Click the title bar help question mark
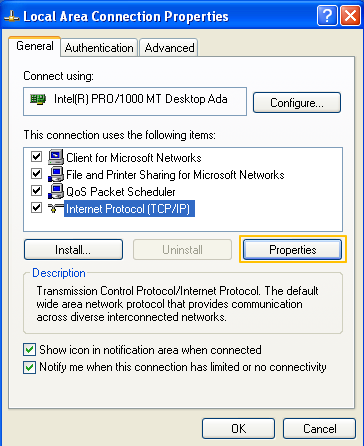364x446 pixels. click(327, 15)
